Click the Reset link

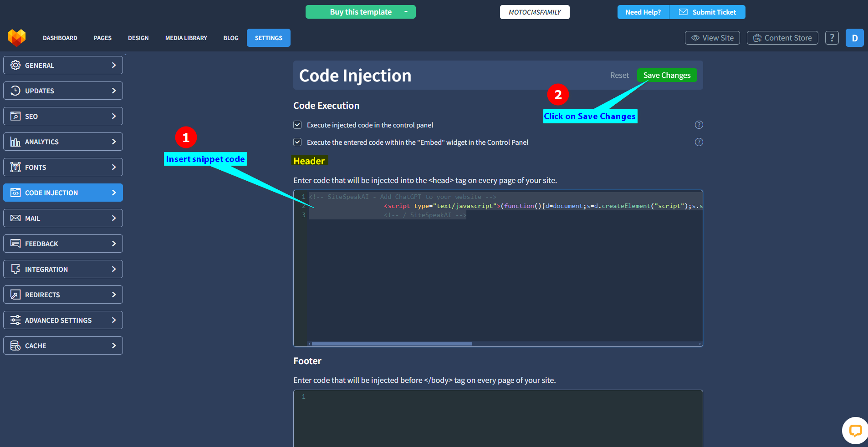point(619,75)
